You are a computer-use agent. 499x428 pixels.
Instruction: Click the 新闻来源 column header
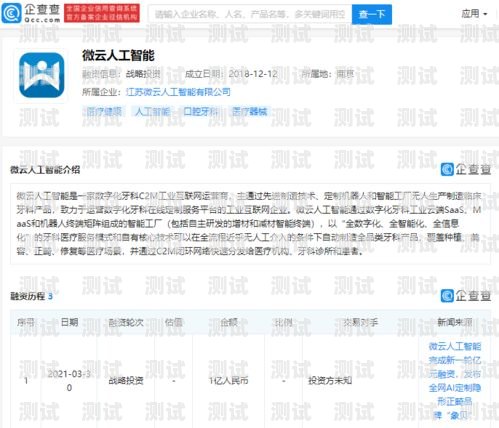pyautogui.click(x=455, y=322)
